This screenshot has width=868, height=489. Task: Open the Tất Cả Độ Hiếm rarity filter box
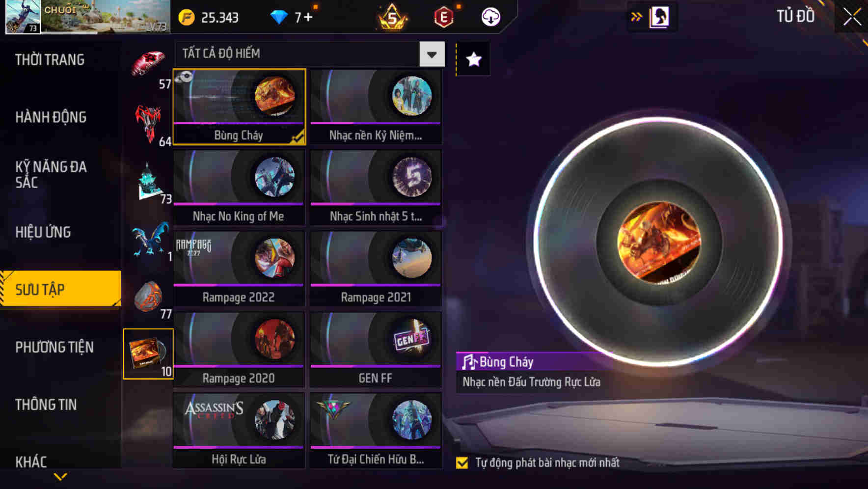pos(310,54)
